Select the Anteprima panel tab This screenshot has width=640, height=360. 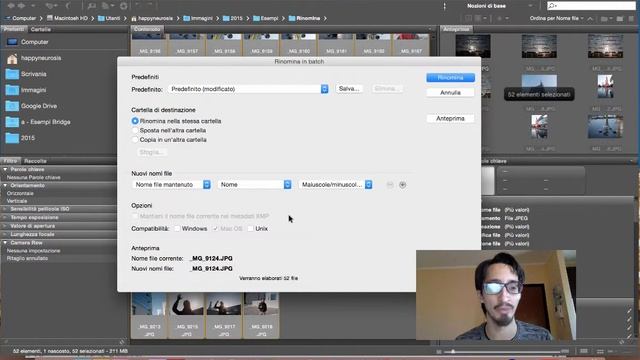click(456, 29)
